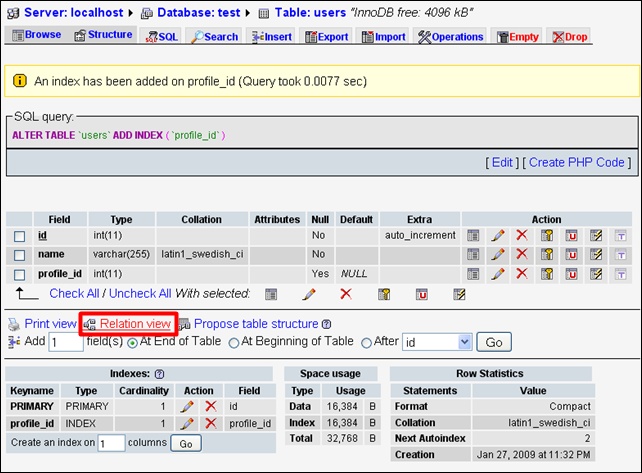Select At End of Table radio
This screenshot has height=473, width=642.
tap(132, 343)
